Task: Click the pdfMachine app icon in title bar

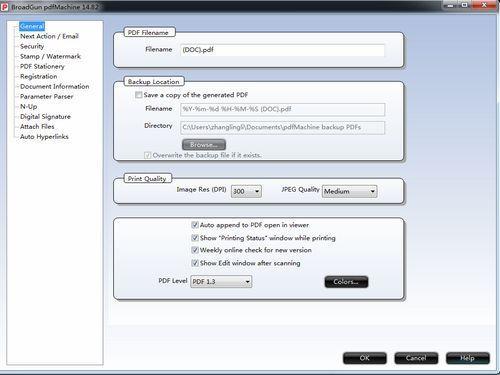Action: coord(5,7)
